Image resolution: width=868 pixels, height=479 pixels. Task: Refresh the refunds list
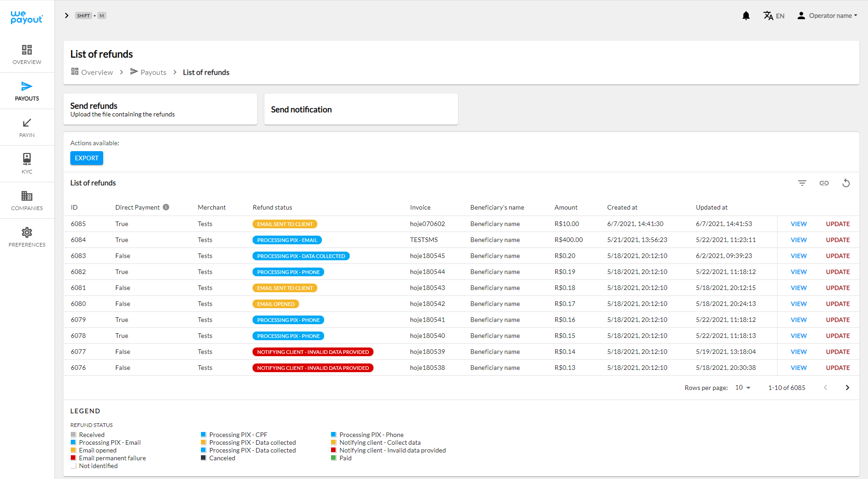(846, 183)
